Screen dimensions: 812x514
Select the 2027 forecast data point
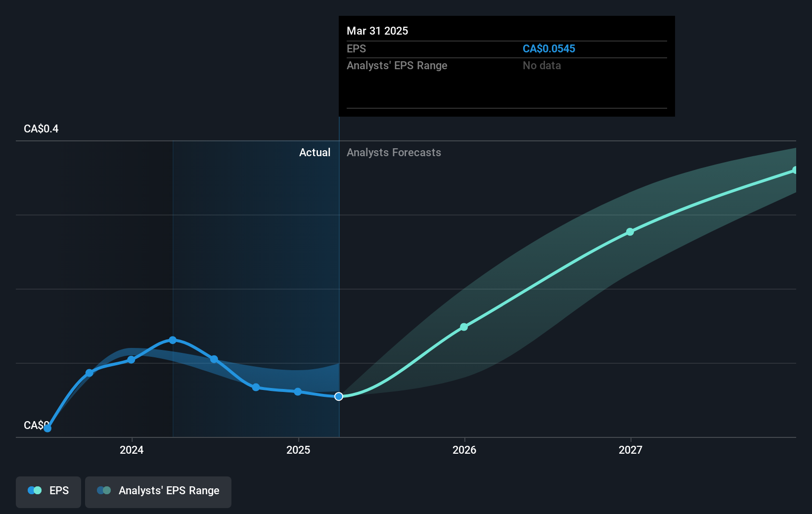coord(630,232)
